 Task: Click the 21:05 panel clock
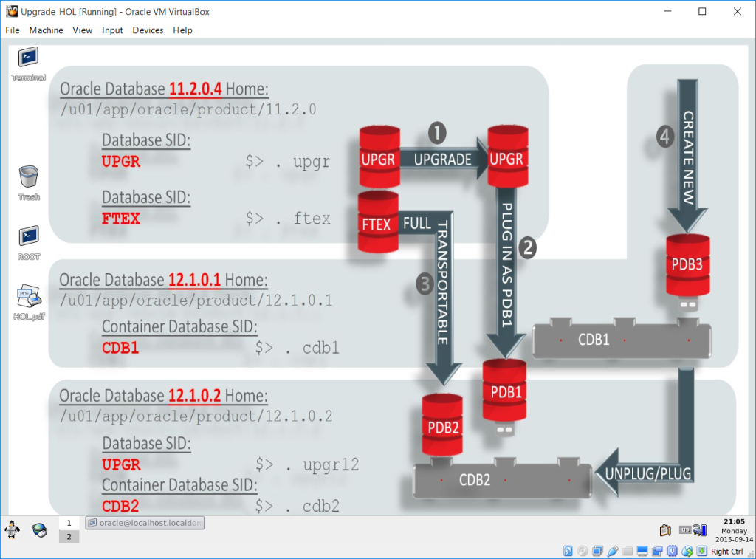(734, 521)
